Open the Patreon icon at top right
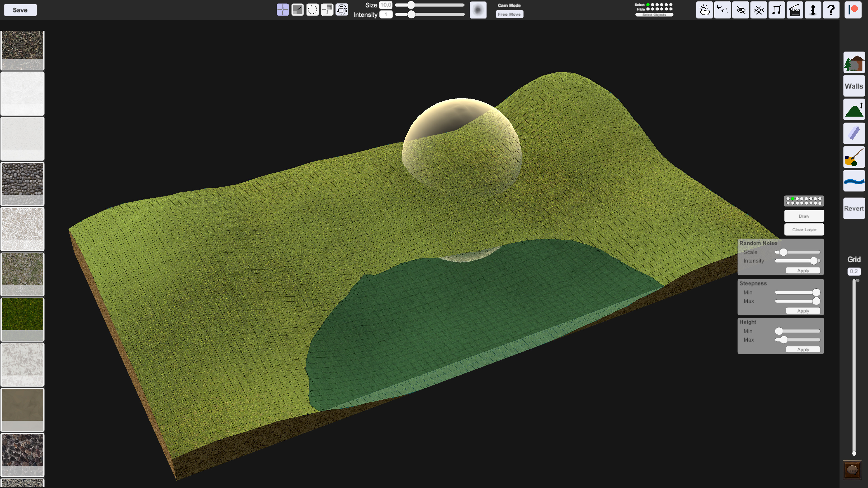This screenshot has height=488, width=868. pos(852,9)
